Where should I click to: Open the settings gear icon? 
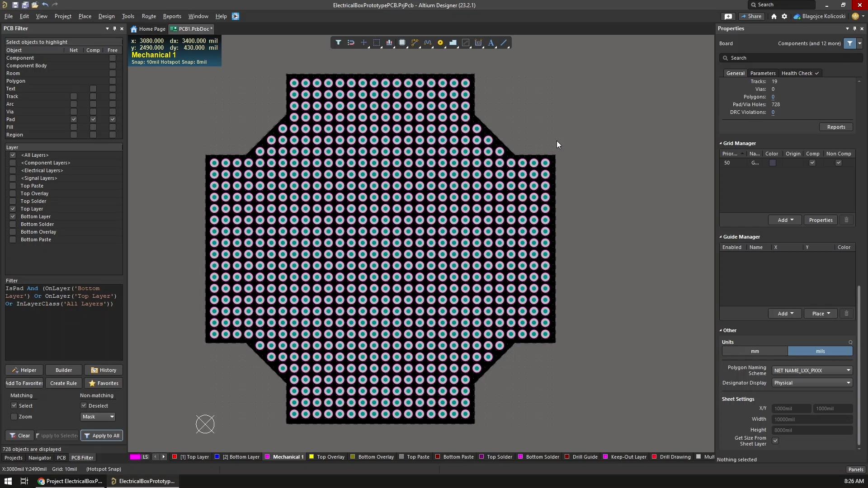click(784, 16)
